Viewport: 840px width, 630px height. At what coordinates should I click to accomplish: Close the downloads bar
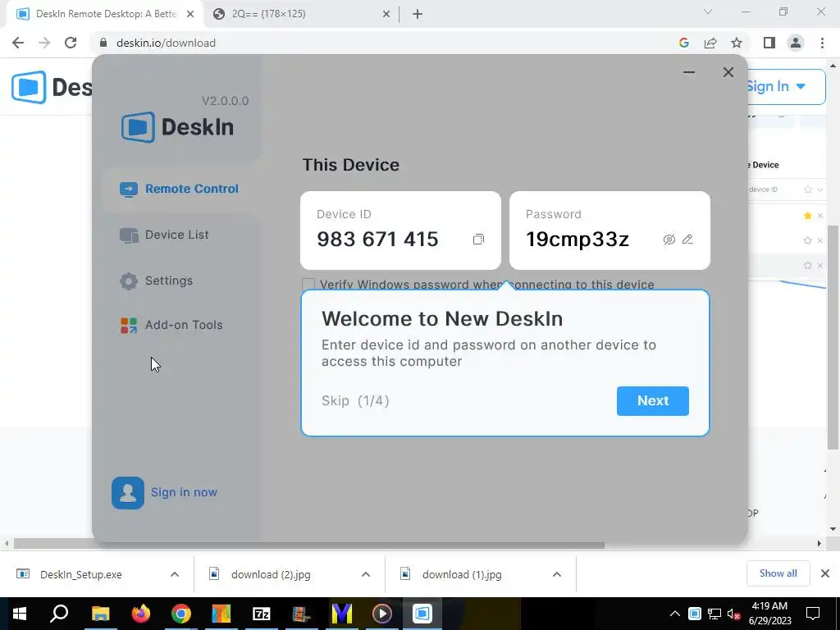point(825,573)
